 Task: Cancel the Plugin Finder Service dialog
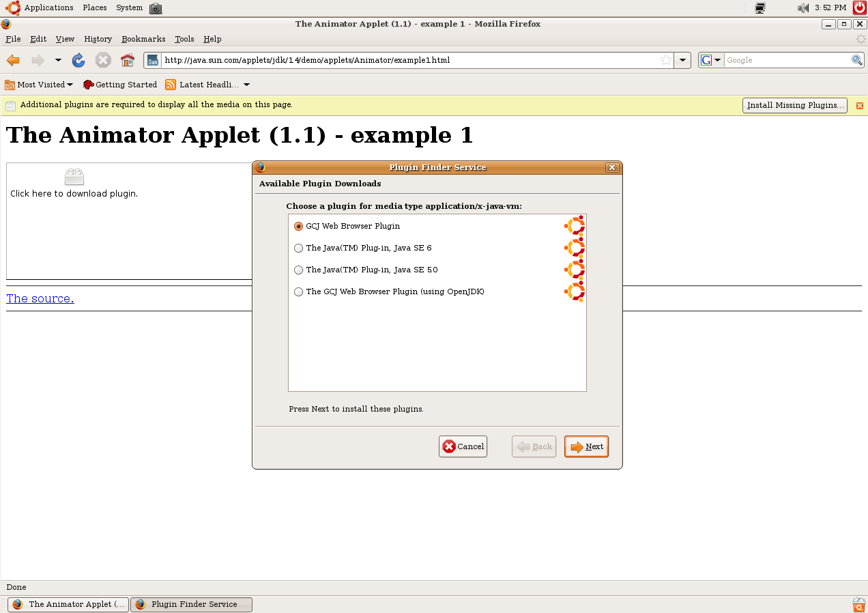point(463,446)
